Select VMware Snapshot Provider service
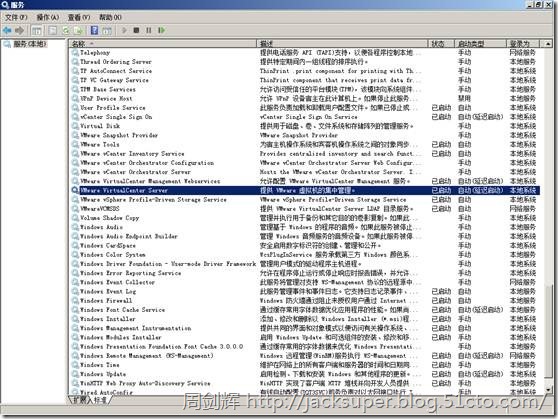This screenshot has height=419, width=558. pyautogui.click(x=119, y=135)
